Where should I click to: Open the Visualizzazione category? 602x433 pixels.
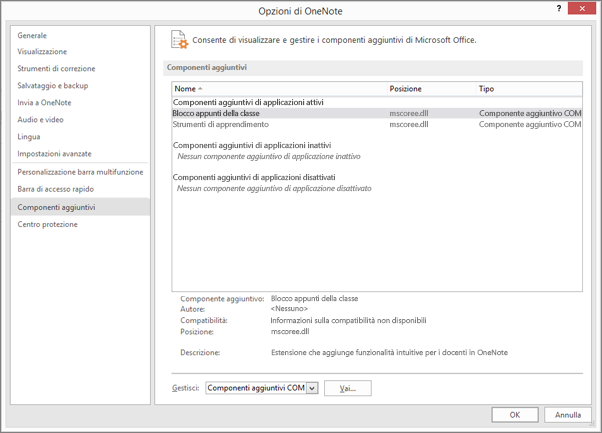click(42, 51)
